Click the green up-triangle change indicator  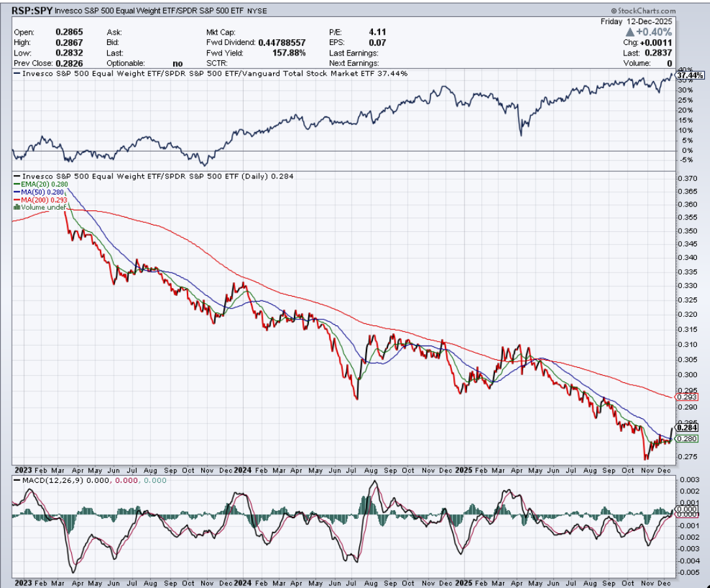point(630,32)
